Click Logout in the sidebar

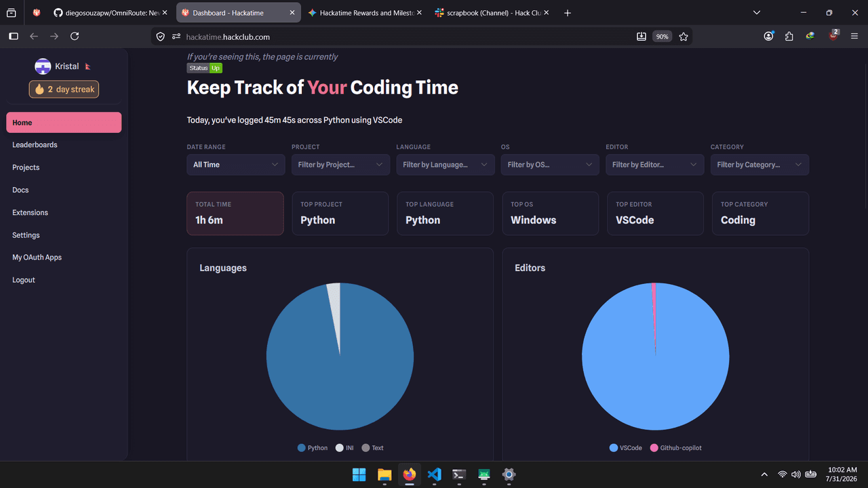[x=64, y=280]
